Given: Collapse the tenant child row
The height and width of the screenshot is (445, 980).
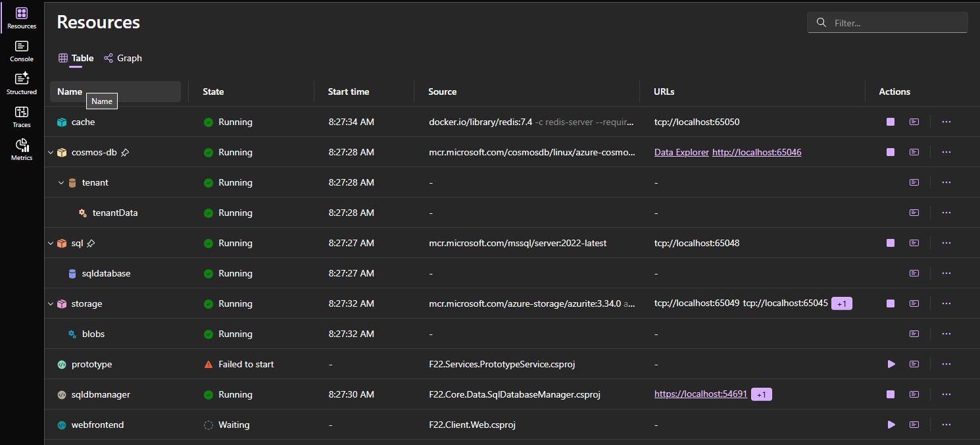Looking at the screenshot, I should coord(61,182).
